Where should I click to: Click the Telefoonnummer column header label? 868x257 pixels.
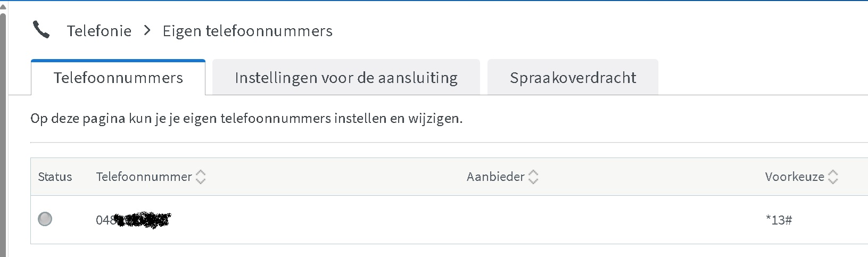(144, 177)
